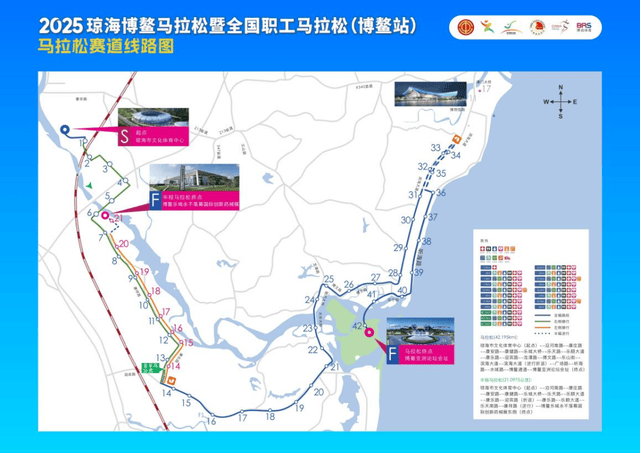Image resolution: width=640 pixels, height=453 pixels.
Task: Click the green road sign near marker 13
Action: point(152,368)
